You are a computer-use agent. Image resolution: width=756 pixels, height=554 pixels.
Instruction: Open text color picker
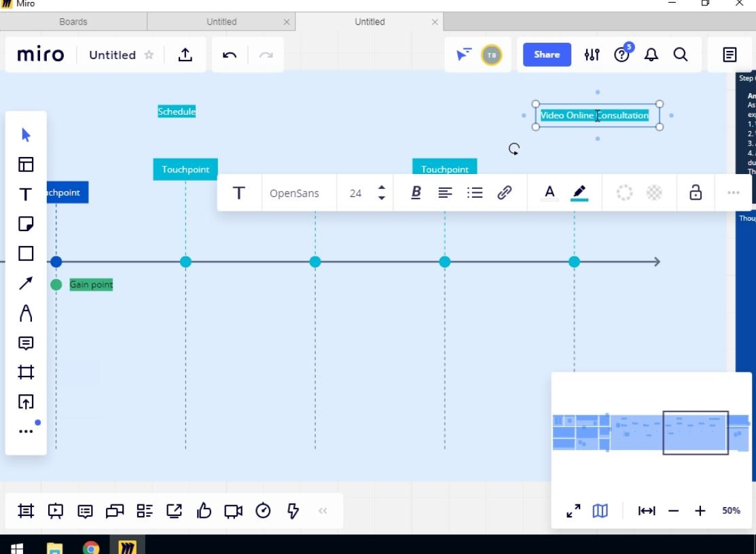pyautogui.click(x=550, y=193)
